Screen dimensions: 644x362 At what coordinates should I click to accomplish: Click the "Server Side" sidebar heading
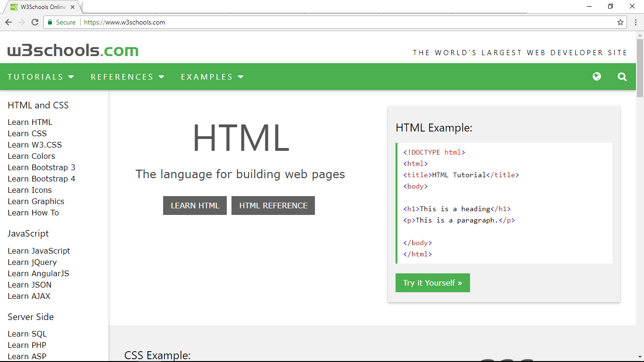31,317
